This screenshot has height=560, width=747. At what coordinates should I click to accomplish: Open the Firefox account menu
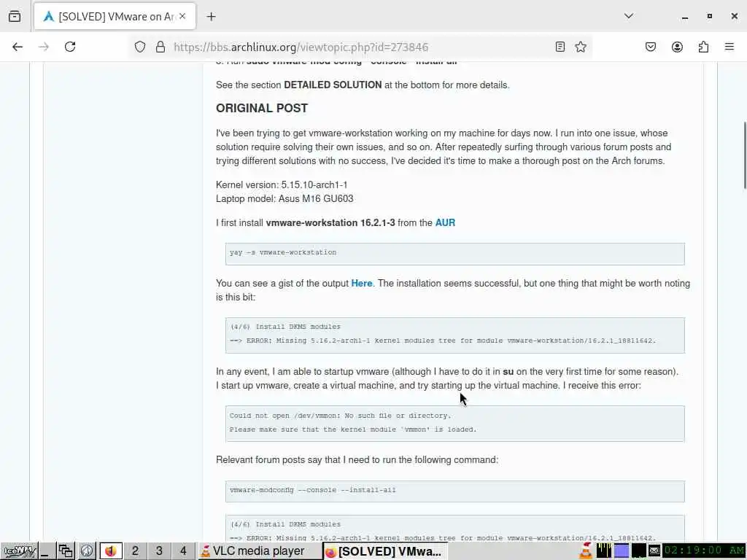(x=677, y=47)
